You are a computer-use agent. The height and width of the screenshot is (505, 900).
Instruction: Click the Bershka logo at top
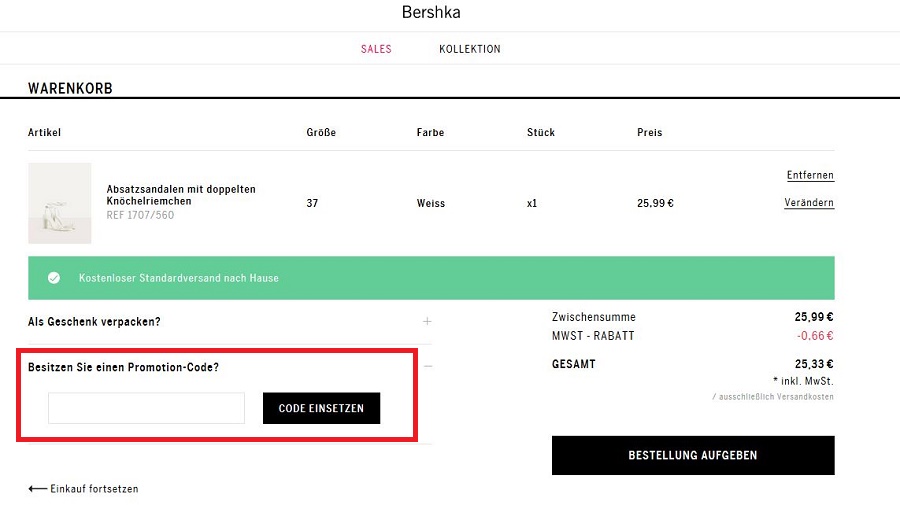(x=431, y=12)
